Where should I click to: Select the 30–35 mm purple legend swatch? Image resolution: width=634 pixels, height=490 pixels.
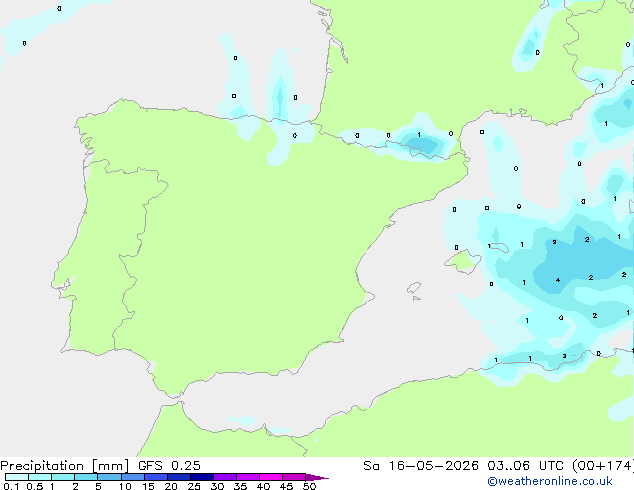pyautogui.click(x=225, y=477)
